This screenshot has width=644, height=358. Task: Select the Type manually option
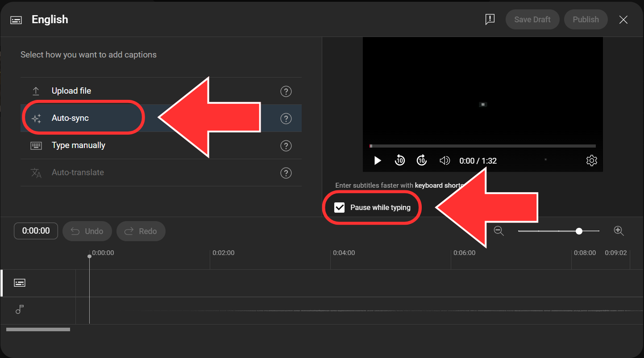79,145
